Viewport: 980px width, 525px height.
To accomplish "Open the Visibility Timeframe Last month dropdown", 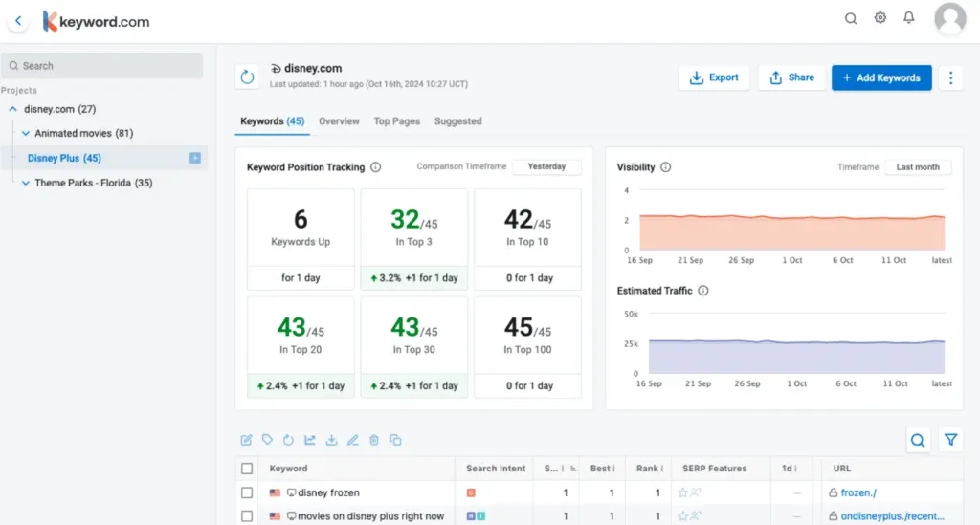I will coord(918,167).
